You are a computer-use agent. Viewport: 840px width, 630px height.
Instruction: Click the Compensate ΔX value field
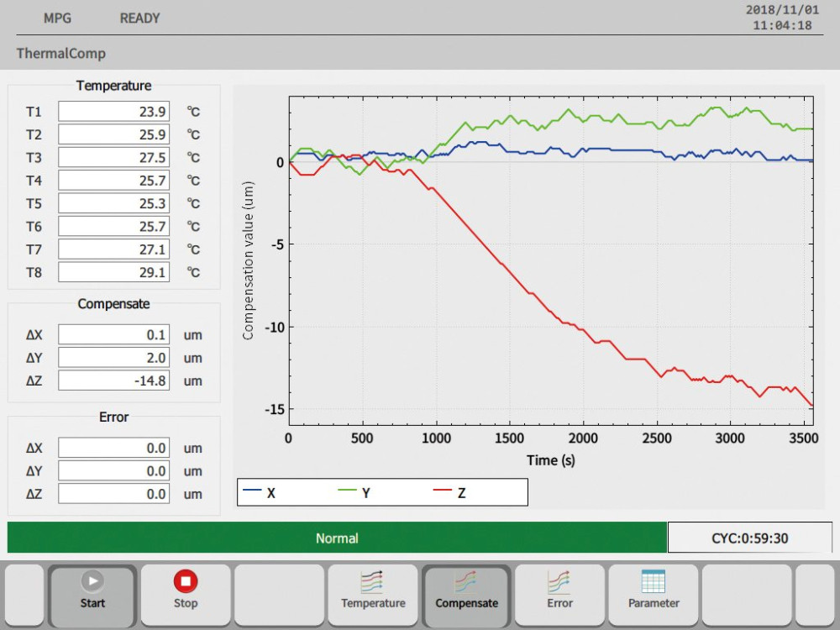(x=114, y=334)
